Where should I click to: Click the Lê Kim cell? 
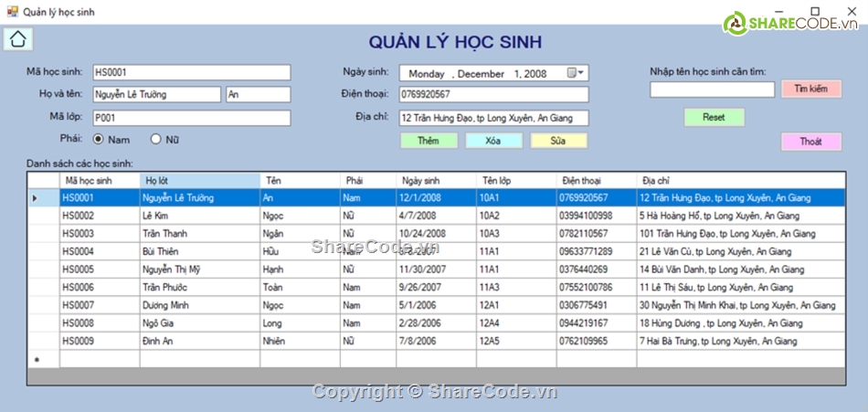200,216
